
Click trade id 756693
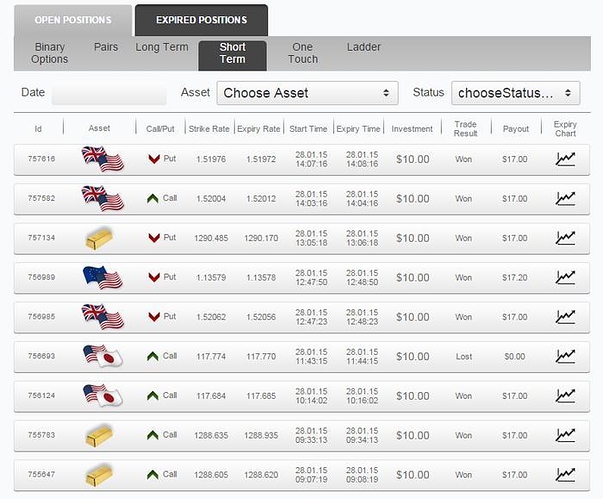[41, 356]
